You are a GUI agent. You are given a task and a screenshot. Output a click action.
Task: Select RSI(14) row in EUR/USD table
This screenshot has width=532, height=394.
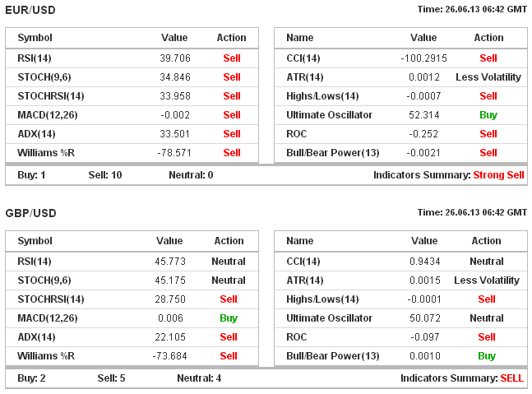(x=34, y=58)
